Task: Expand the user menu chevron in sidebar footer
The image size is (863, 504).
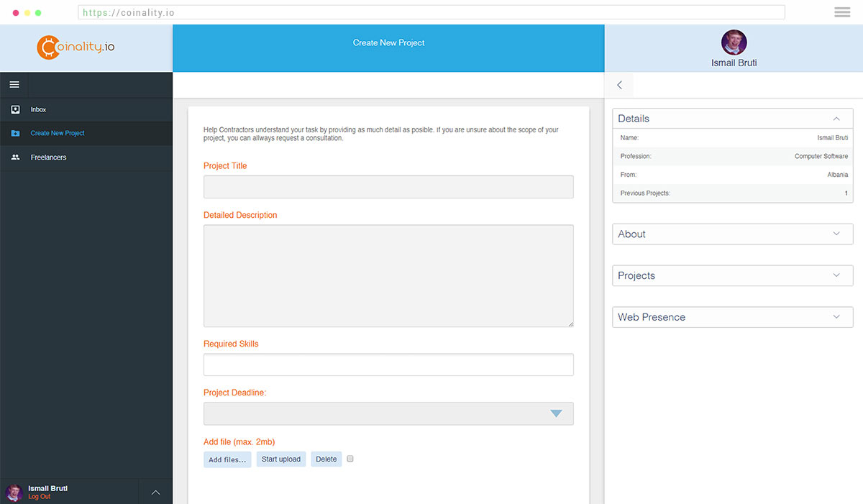Action: [x=155, y=492]
